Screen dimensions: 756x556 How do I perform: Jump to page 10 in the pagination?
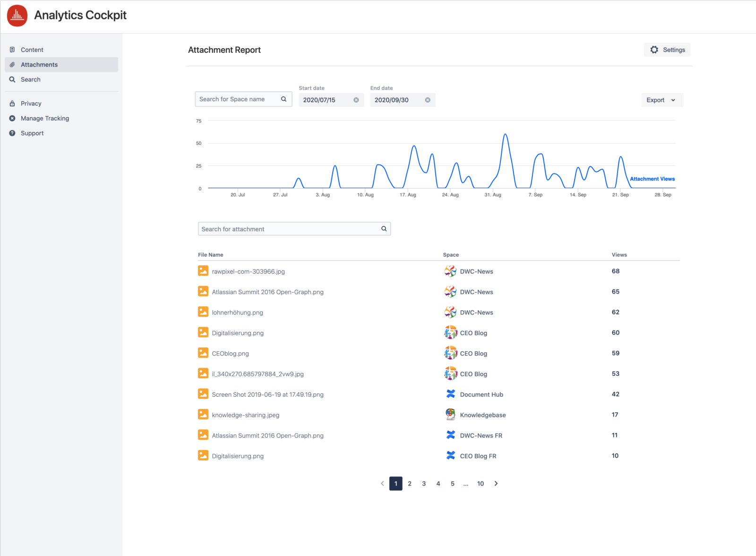pos(481,483)
